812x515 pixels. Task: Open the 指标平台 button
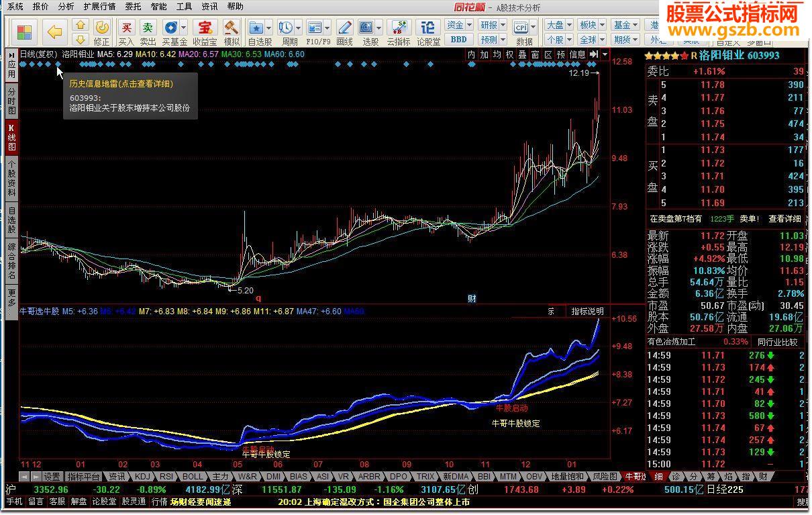[84, 477]
